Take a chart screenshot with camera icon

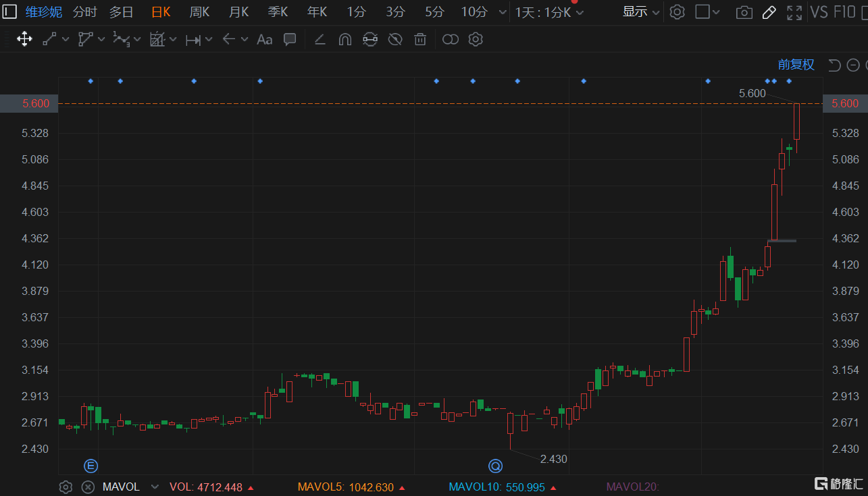click(744, 12)
